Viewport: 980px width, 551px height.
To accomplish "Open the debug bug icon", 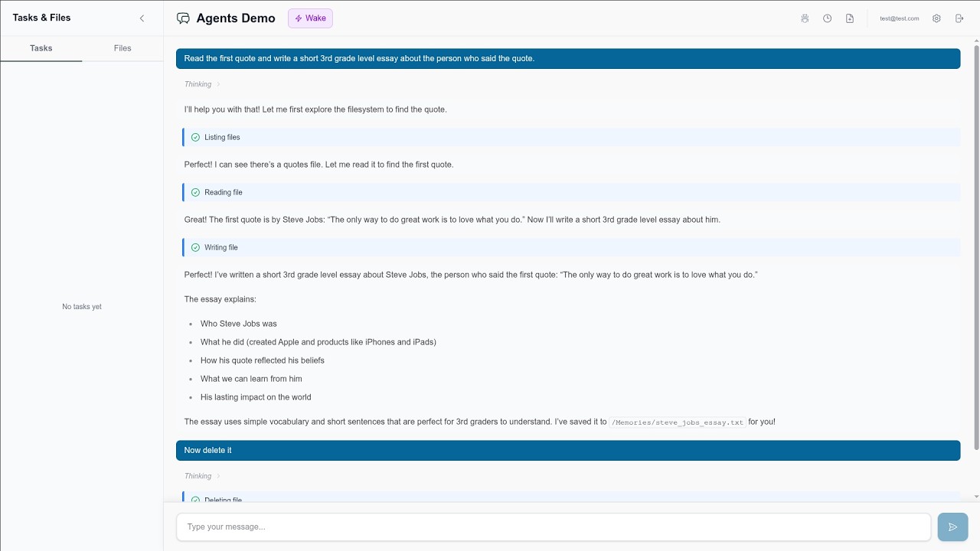I will click(x=805, y=18).
